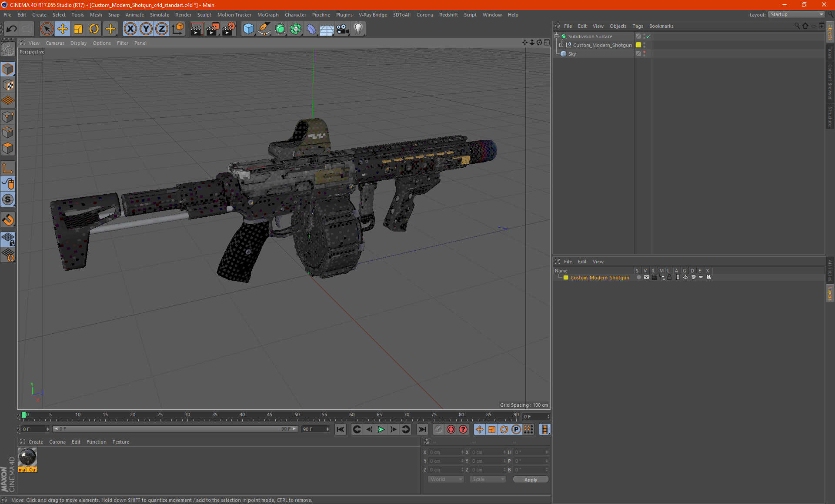
Task: Add a Cube primitive object
Action: 248,29
